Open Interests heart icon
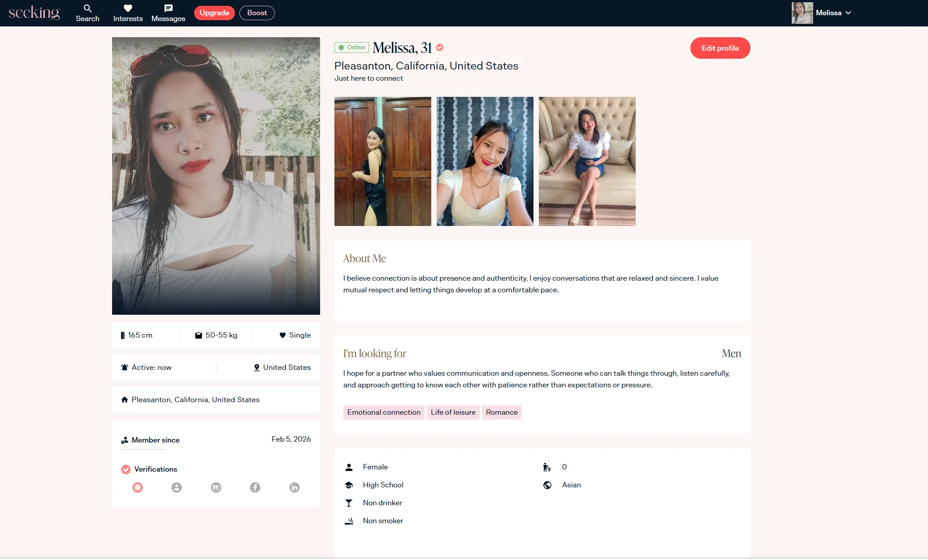Screen dimensions: 928x560 [128, 9]
